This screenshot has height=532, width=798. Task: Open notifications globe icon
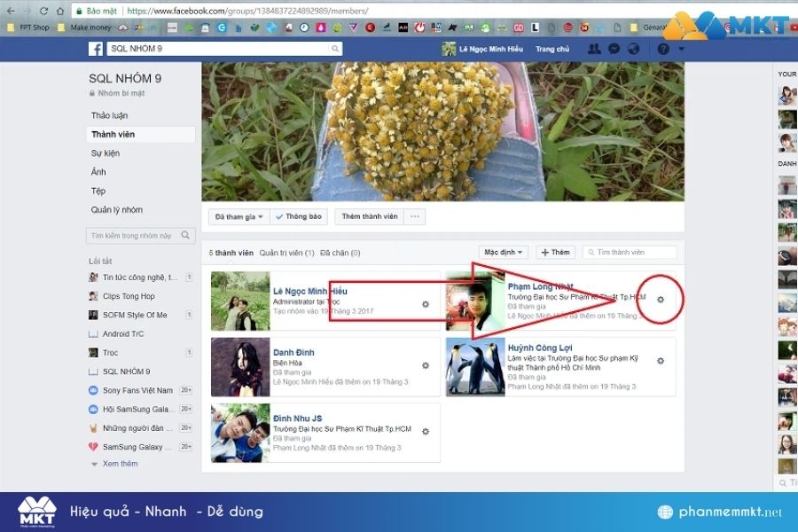tap(634, 49)
